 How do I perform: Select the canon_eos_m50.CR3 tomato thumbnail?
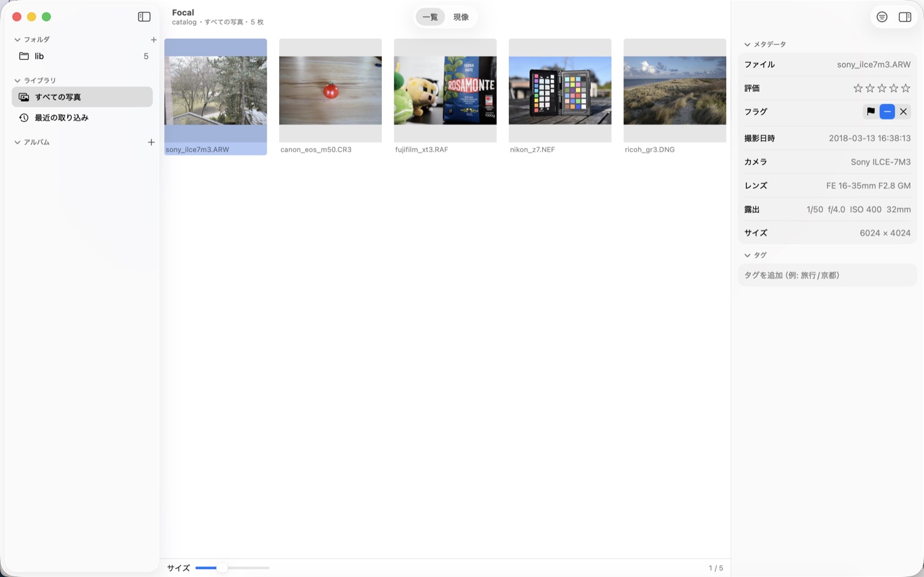330,91
